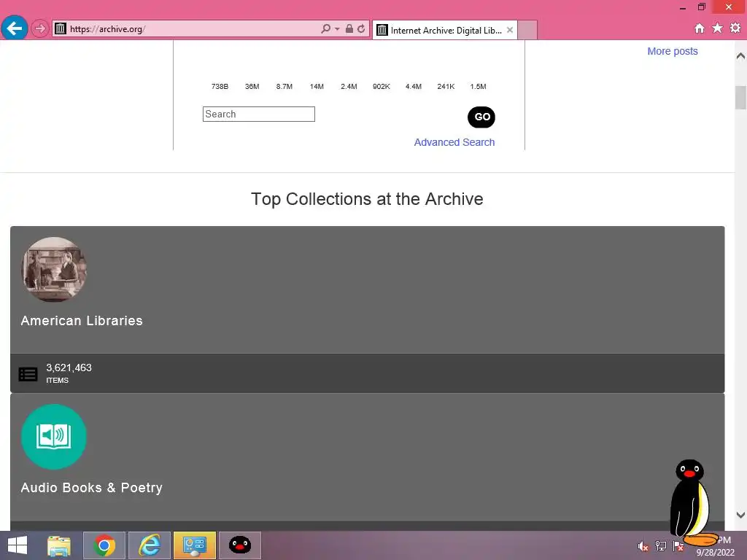Open Favorites with the star icon

coord(717,28)
